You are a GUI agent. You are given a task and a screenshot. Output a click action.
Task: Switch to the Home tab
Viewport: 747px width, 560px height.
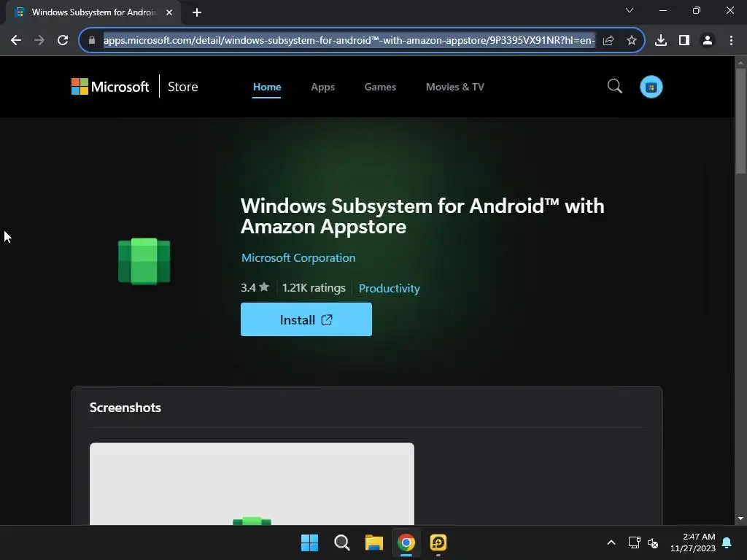(x=267, y=87)
